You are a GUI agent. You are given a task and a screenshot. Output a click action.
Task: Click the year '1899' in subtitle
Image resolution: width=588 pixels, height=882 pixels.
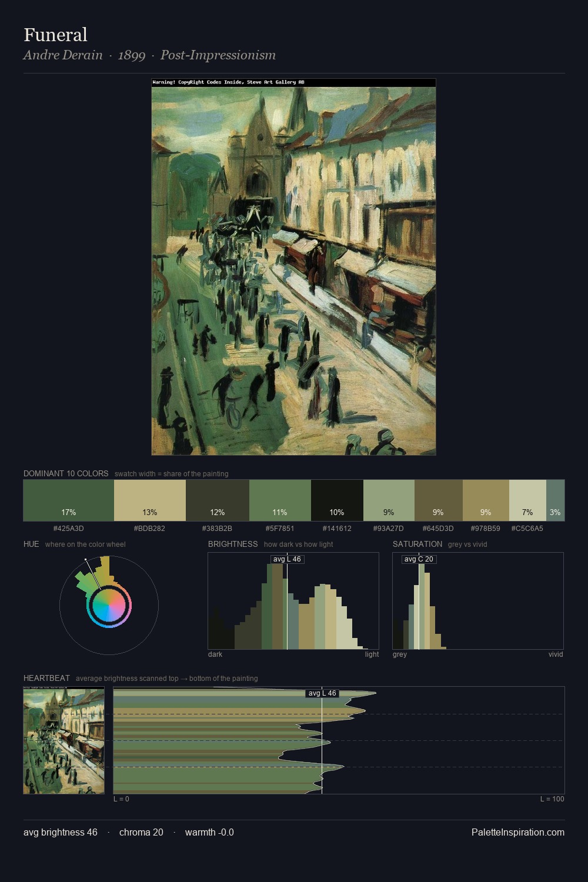[132, 55]
